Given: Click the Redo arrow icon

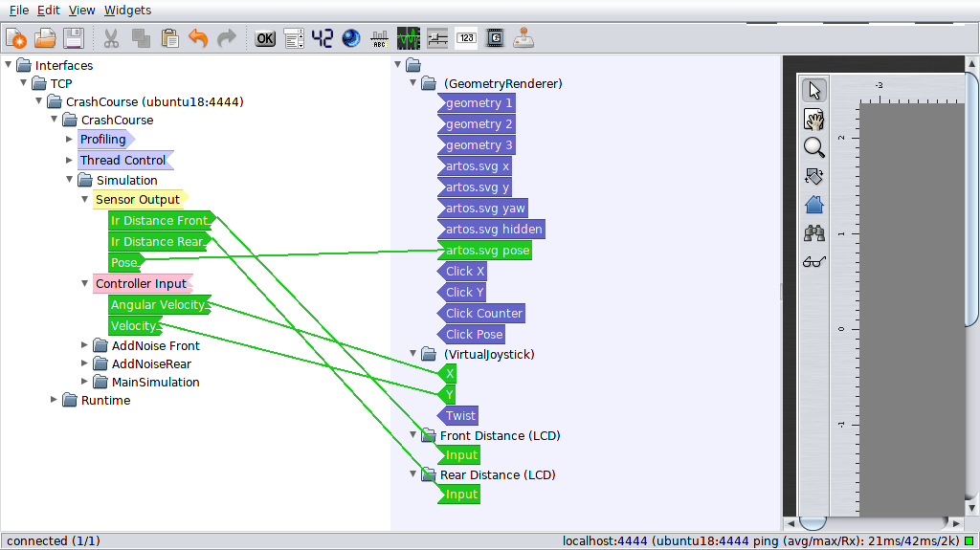Looking at the screenshot, I should 227,39.
